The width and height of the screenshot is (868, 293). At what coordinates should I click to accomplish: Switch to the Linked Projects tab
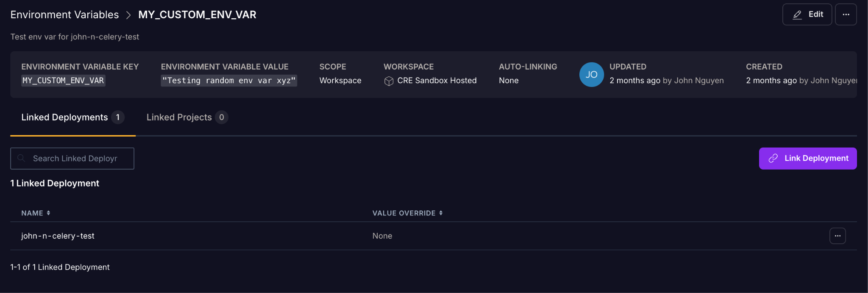point(187,117)
